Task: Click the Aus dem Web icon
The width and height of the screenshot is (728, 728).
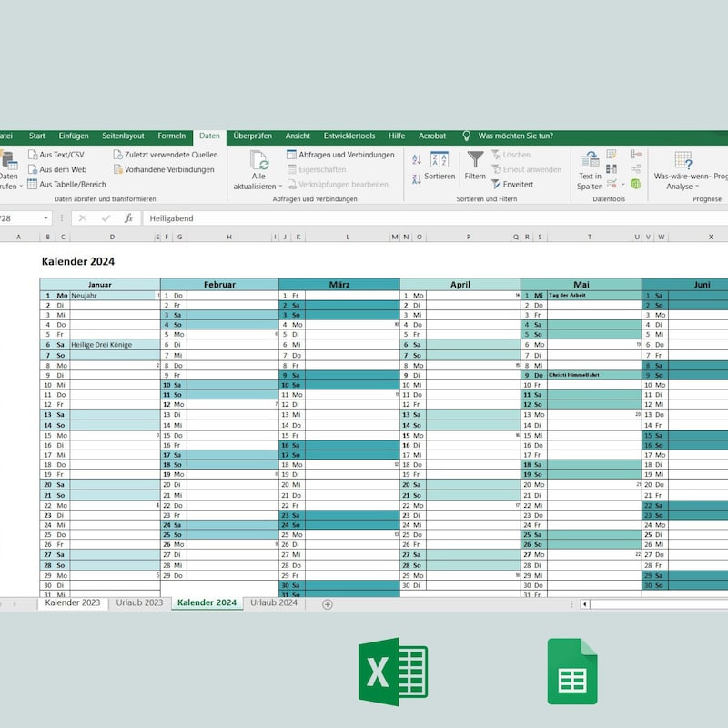Action: (33, 169)
